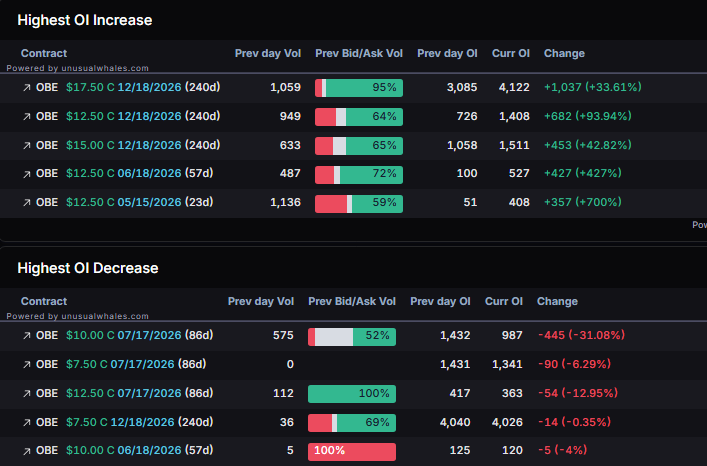707x466 pixels.
Task: Select the Curr OI value 4,122
Action: tap(514, 87)
